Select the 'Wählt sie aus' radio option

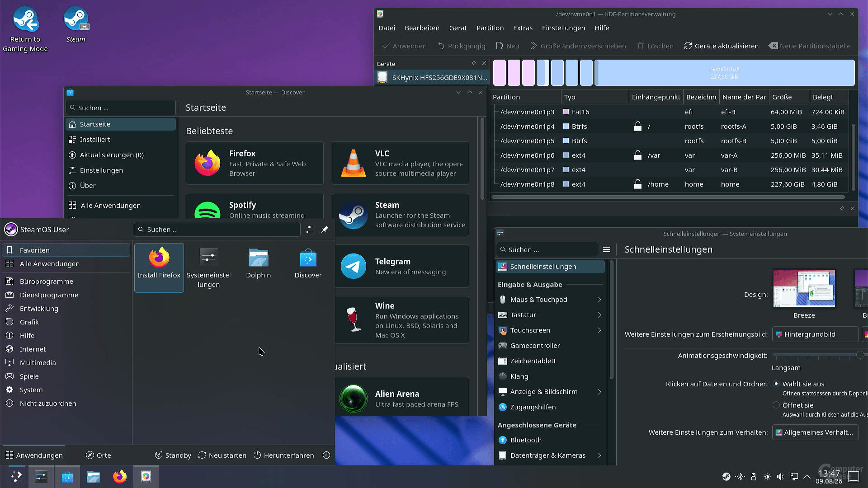click(776, 384)
